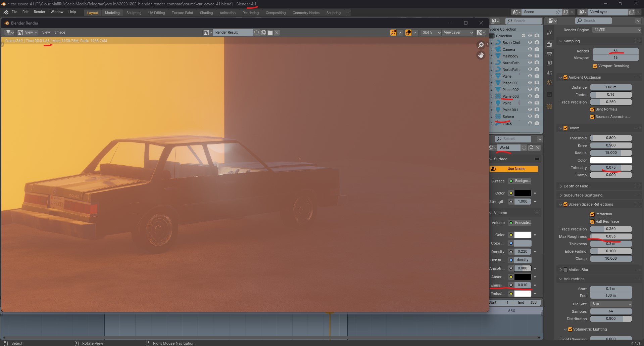Hide the Camera object with its eye icon
644x346 pixels.
(x=530, y=49)
